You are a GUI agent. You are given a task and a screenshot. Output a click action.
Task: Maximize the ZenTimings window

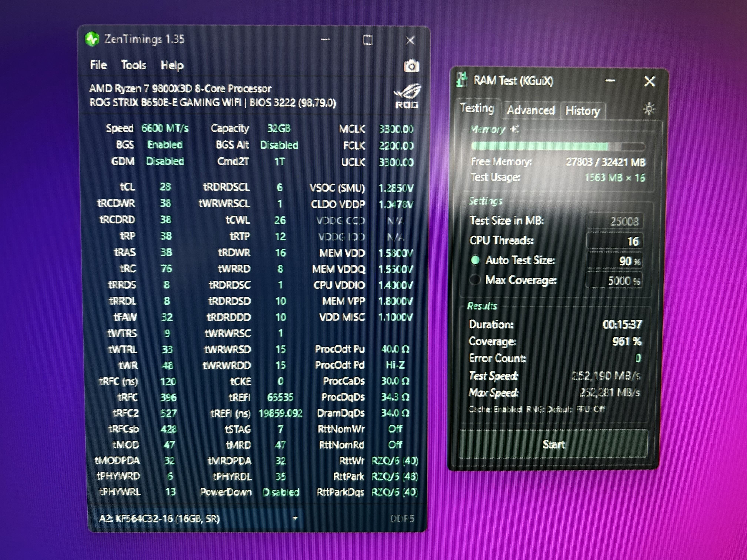click(x=367, y=40)
